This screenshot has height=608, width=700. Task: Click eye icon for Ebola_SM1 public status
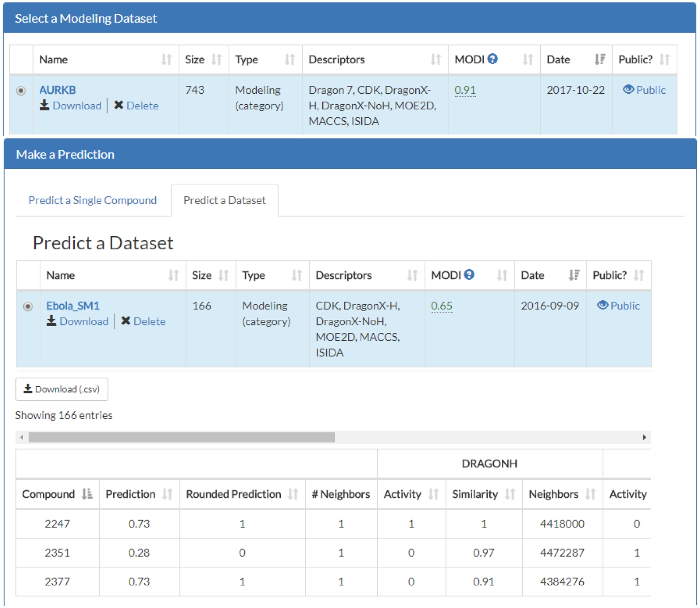(603, 305)
